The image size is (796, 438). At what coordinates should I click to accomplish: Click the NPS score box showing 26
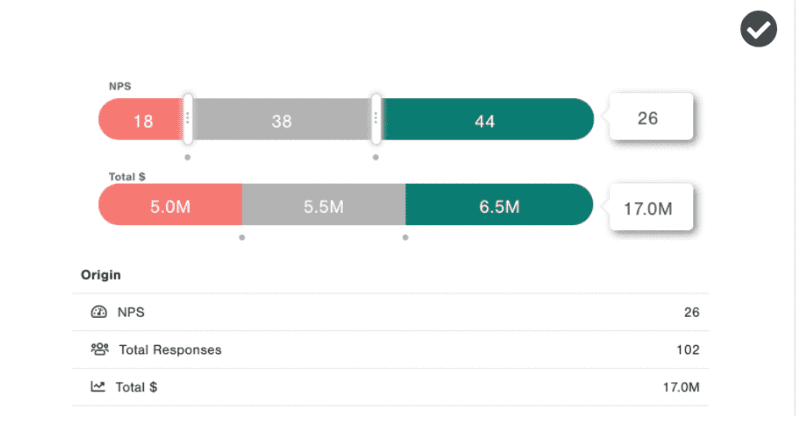651,117
